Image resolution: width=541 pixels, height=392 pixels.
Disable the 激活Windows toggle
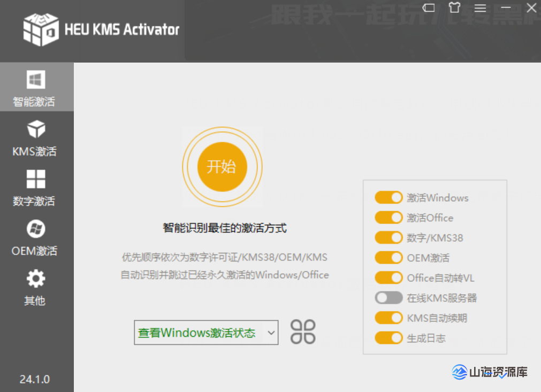[x=388, y=198]
